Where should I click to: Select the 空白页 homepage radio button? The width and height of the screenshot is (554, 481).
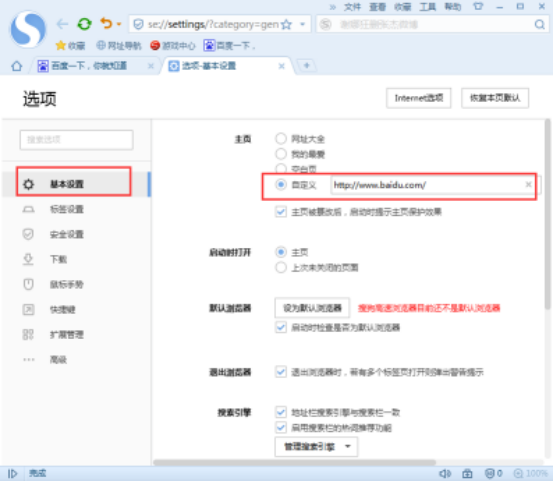click(x=281, y=168)
